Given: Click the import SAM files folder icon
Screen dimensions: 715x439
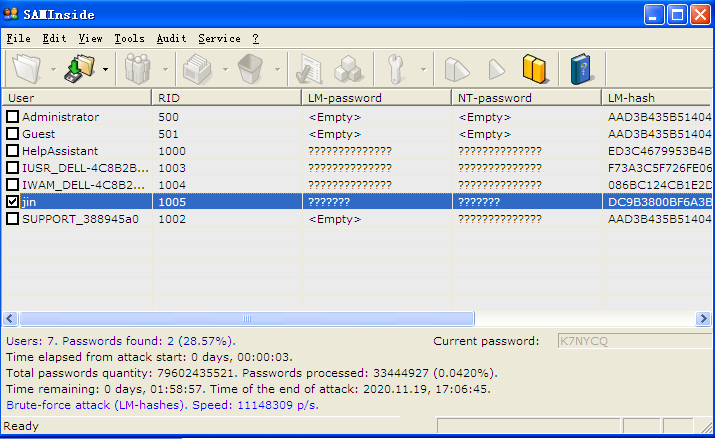Looking at the screenshot, I should pyautogui.click(x=80, y=69).
